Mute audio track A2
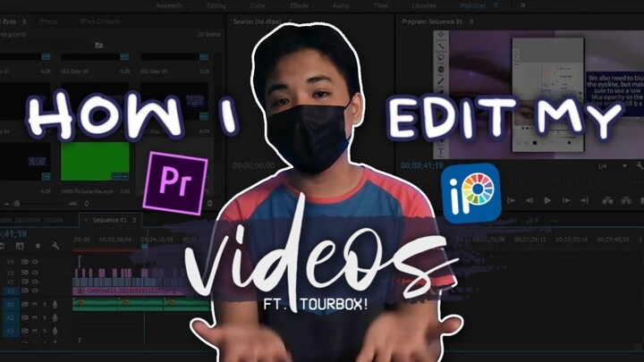This screenshot has width=644, height=362. pos(35,317)
